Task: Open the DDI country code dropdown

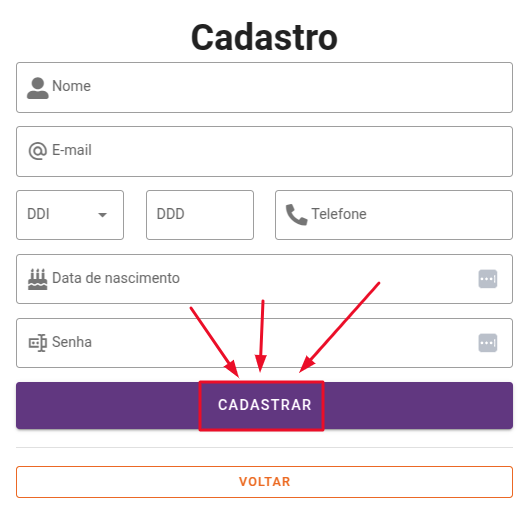Action: click(x=70, y=215)
